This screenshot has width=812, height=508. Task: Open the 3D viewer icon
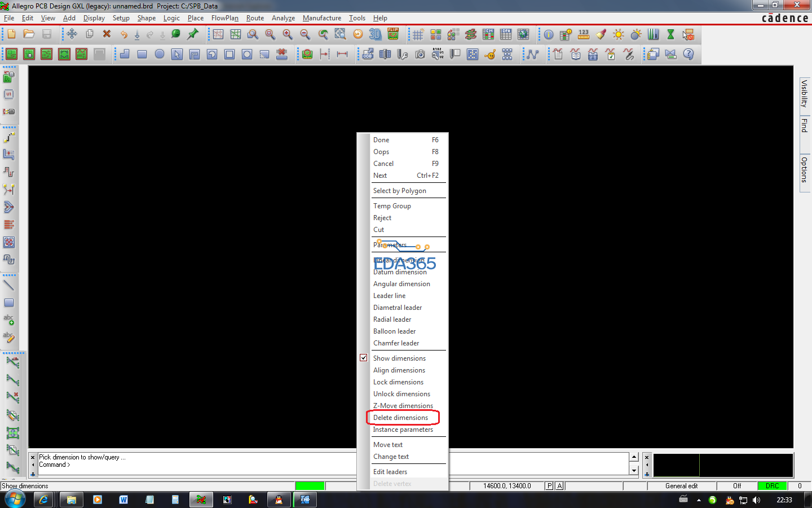tap(375, 34)
